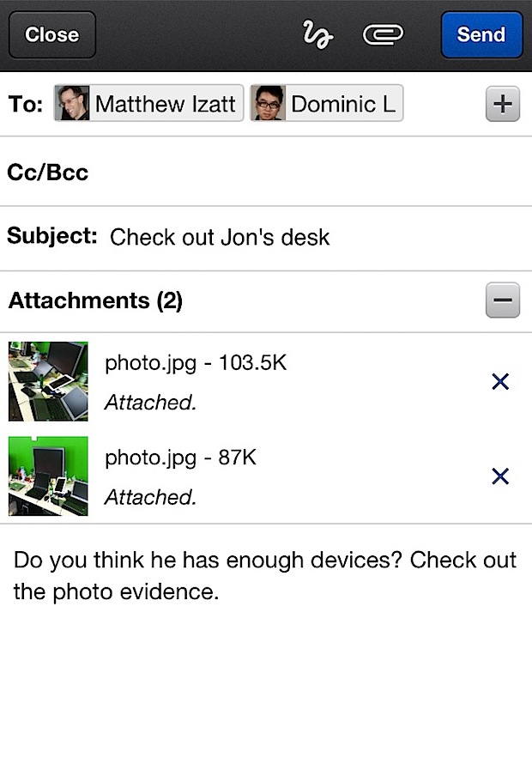Tap the paperclip attachment icon
The image size is (532, 764).
[383, 34]
